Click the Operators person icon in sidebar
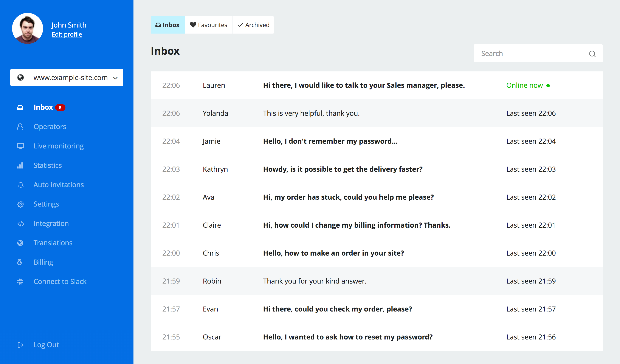Image resolution: width=620 pixels, height=364 pixels. point(20,127)
